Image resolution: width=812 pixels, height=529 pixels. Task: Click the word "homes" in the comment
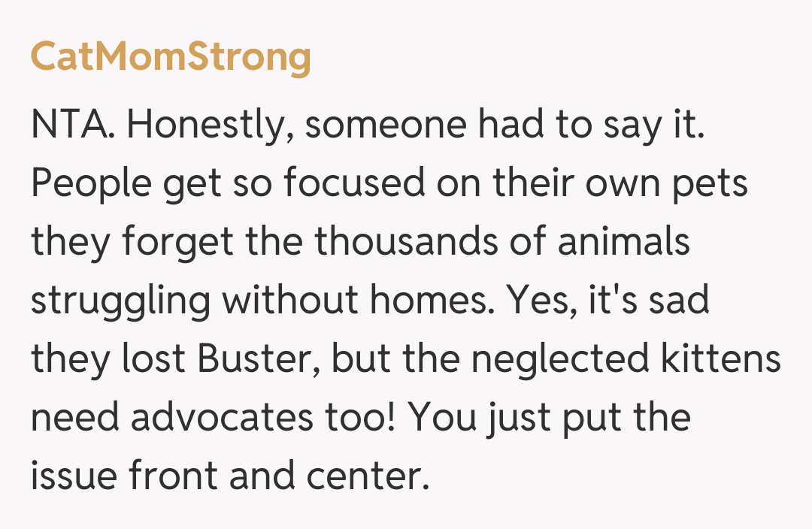(x=444, y=301)
